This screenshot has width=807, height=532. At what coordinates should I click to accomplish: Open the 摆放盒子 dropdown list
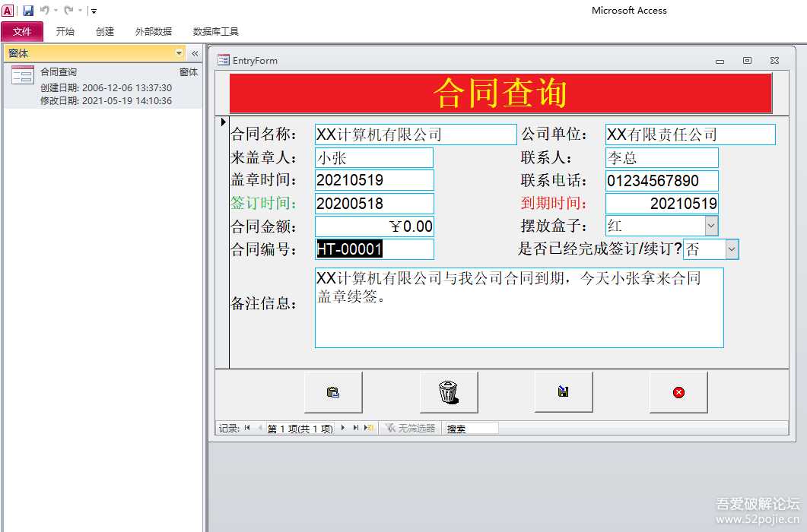(x=711, y=226)
